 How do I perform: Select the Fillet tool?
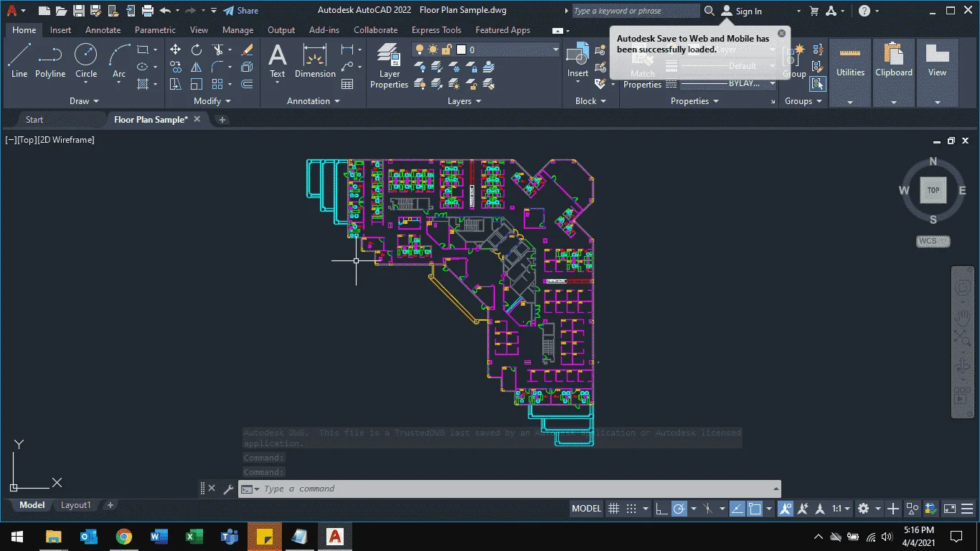218,67
